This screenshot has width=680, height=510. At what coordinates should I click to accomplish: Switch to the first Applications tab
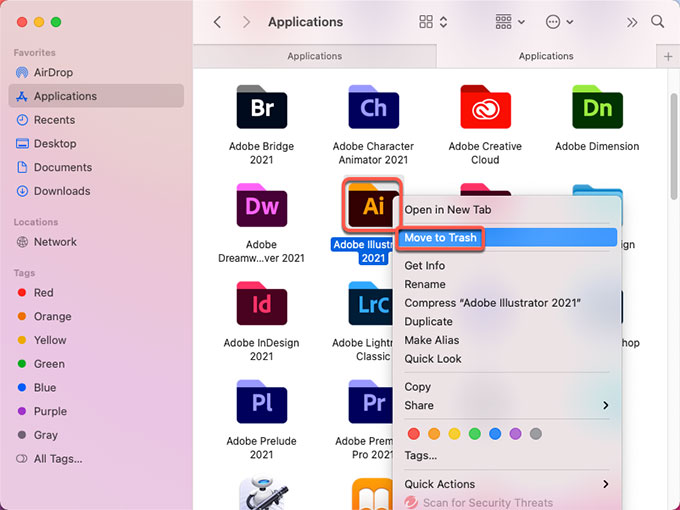pos(314,56)
